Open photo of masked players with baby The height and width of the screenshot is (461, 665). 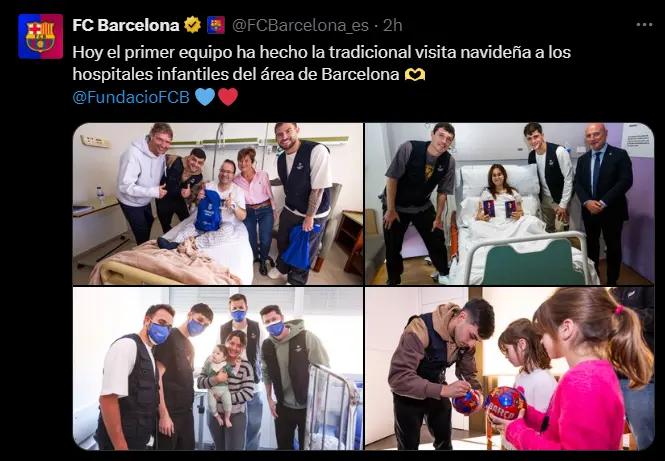pyautogui.click(x=218, y=369)
